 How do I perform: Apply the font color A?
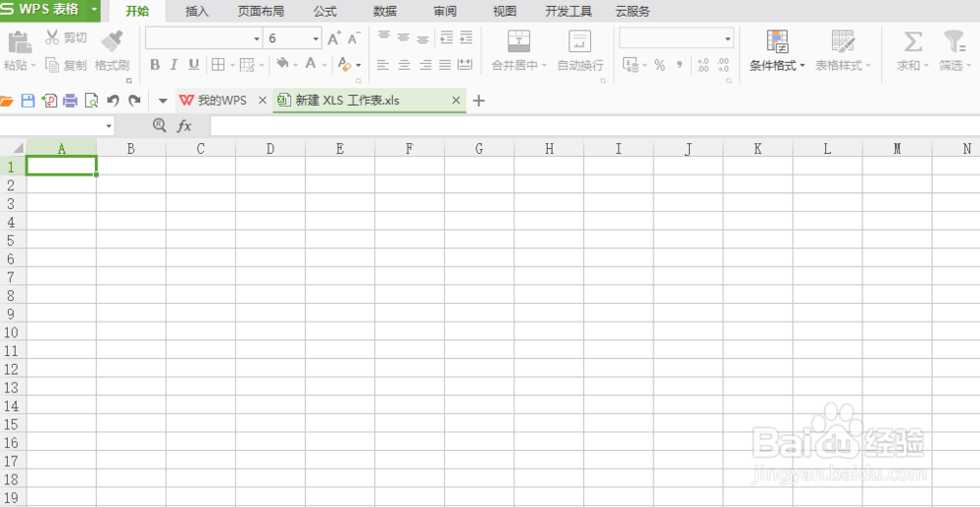311,63
